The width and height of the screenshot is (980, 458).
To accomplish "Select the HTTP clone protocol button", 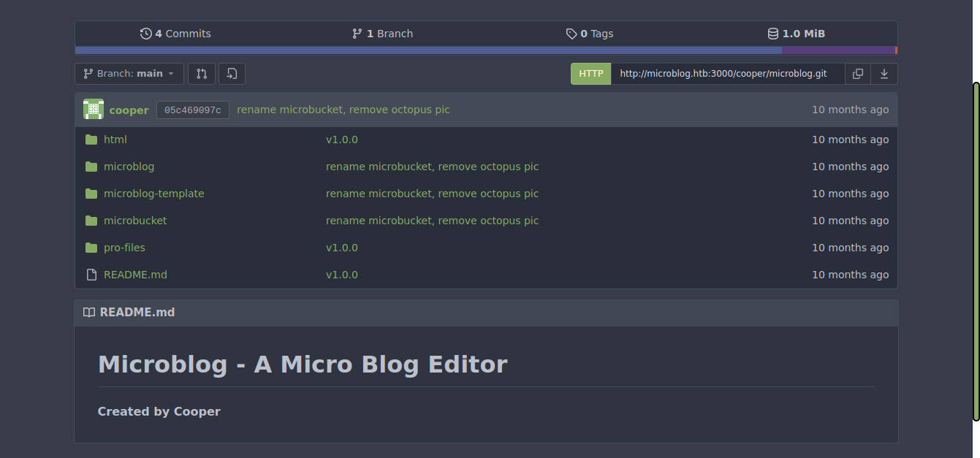I will [590, 74].
